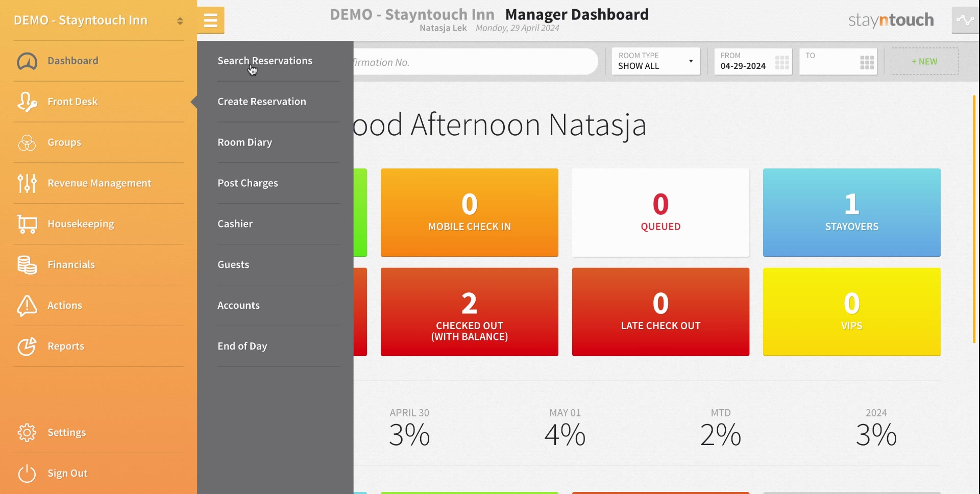Open Accounts from the submenu
The width and height of the screenshot is (980, 494).
coord(238,305)
